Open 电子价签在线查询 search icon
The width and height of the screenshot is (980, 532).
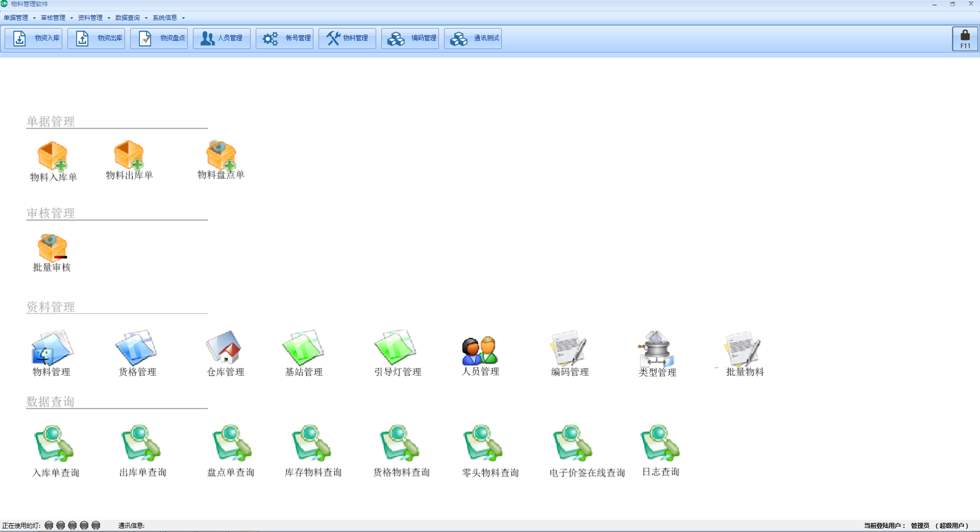(573, 443)
